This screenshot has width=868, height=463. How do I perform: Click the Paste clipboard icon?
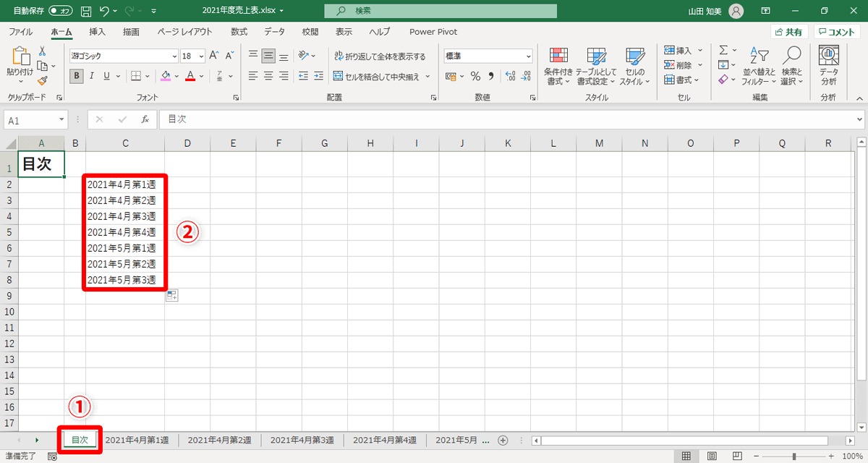[20, 56]
